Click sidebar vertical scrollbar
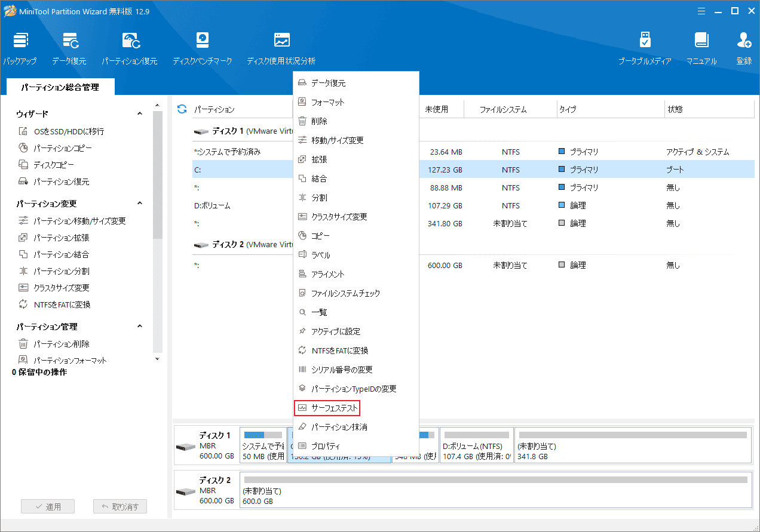 click(x=158, y=175)
